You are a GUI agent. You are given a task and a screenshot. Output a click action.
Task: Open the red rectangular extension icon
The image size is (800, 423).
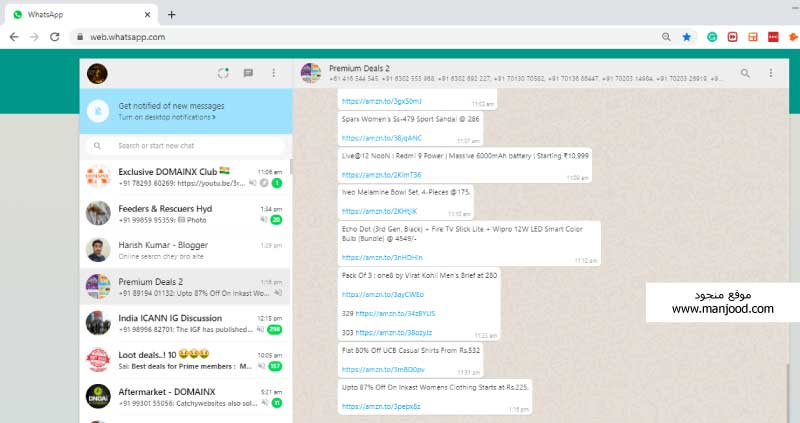[773, 37]
